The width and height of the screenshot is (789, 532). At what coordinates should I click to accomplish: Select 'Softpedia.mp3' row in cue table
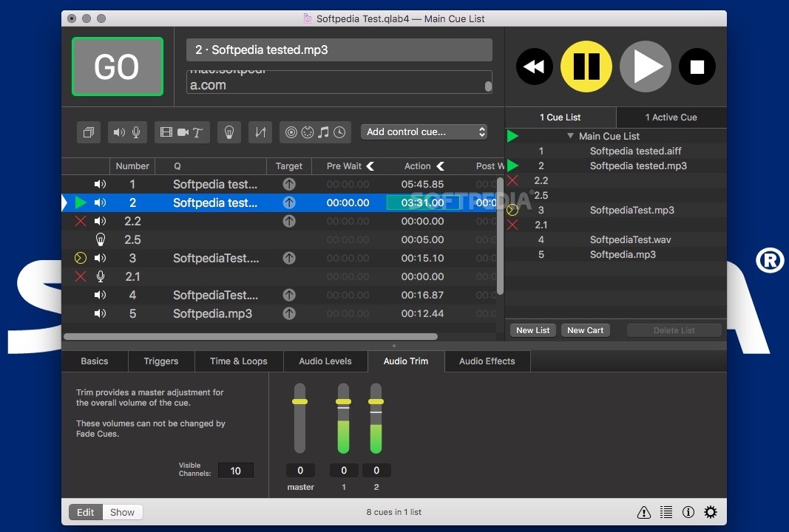tap(280, 313)
